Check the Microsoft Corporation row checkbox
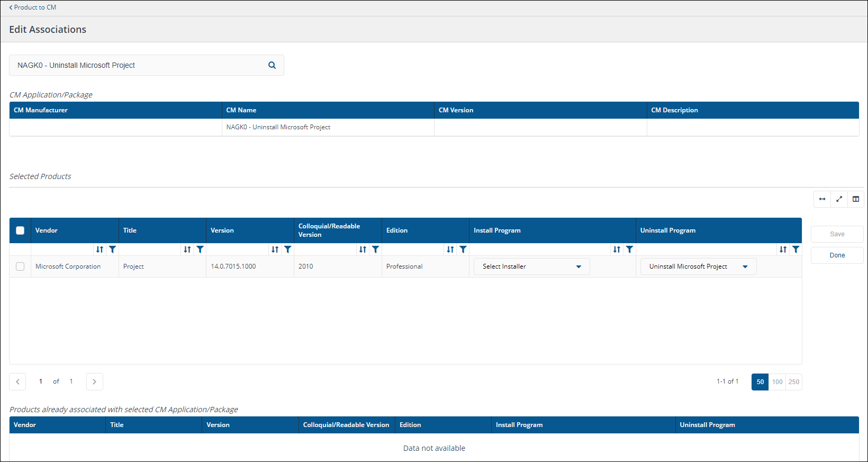The height and width of the screenshot is (462, 868). (x=20, y=266)
